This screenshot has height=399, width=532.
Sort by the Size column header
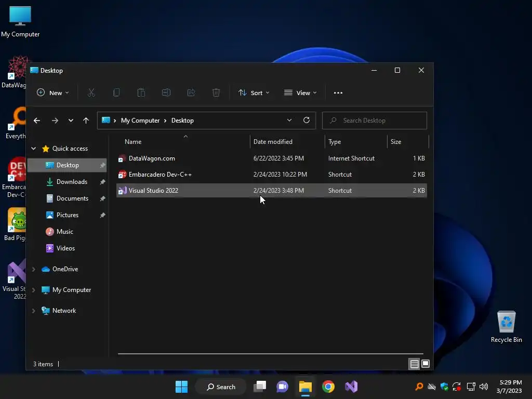point(408,141)
